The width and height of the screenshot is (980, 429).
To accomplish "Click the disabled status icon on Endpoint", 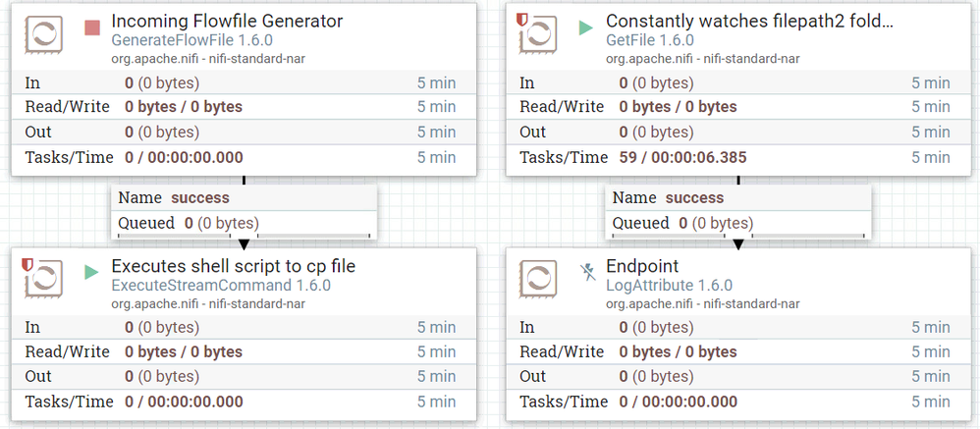I will (586, 272).
